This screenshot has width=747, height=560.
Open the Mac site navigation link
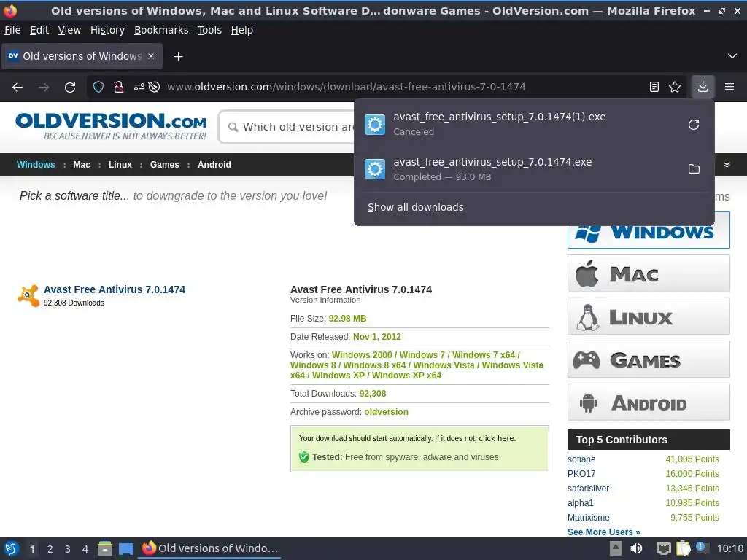pyautogui.click(x=82, y=165)
